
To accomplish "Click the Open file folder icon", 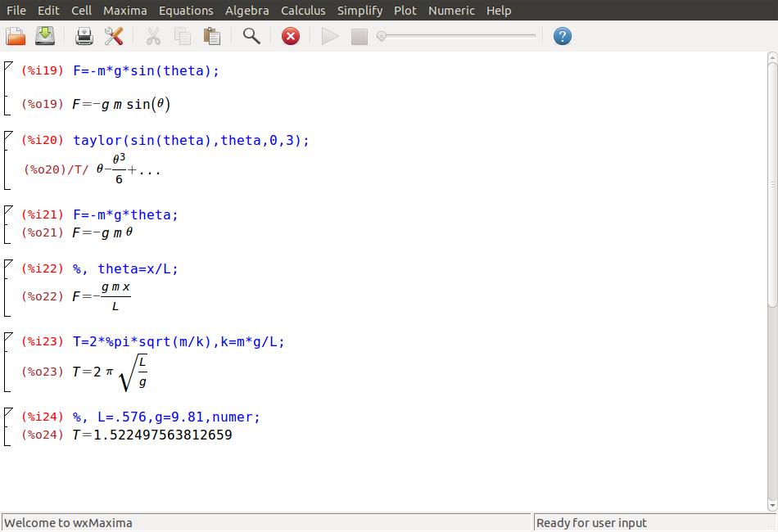I will [x=16, y=36].
